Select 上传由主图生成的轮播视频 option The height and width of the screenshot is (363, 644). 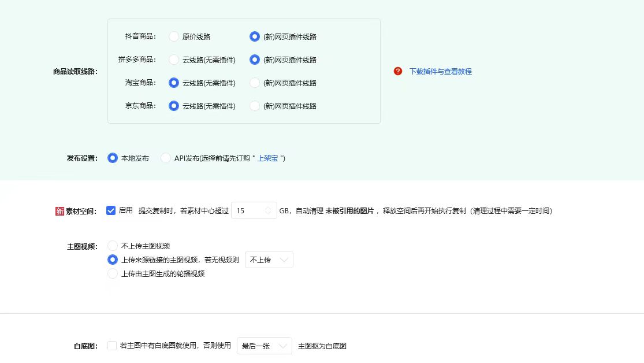[x=113, y=273]
